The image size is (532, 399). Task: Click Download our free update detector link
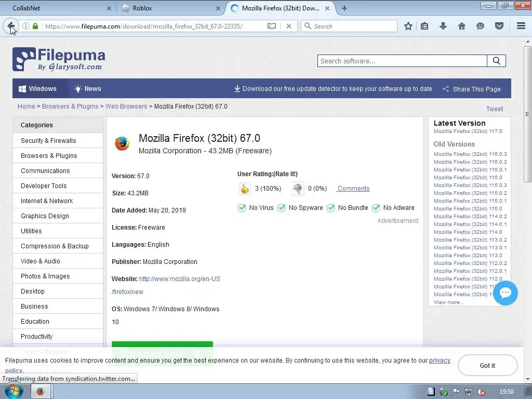tap(333, 88)
